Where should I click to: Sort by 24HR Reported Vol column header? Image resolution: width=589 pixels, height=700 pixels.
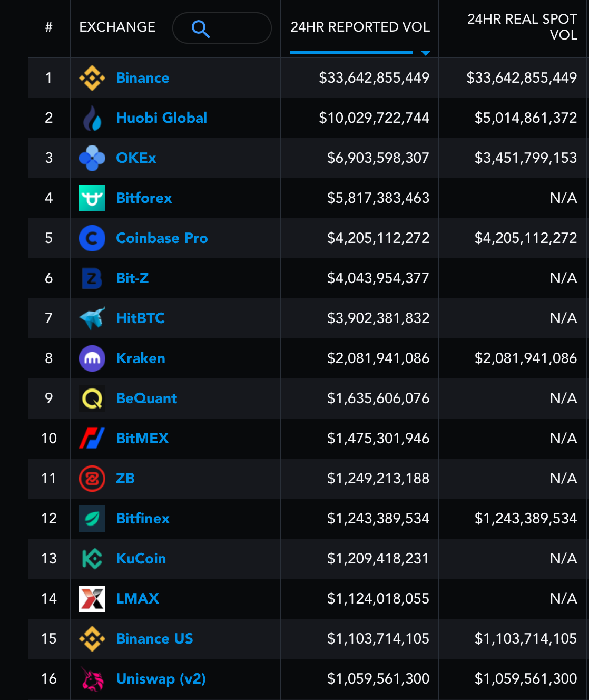(x=360, y=27)
